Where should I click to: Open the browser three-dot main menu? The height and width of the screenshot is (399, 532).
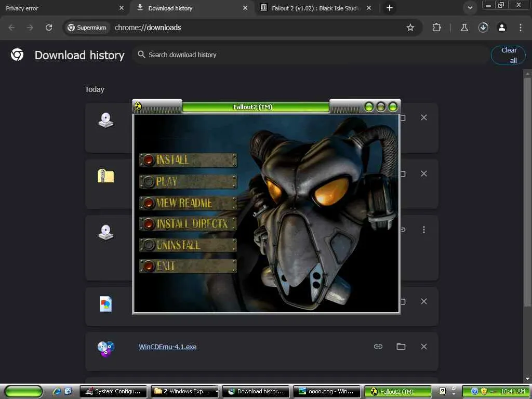521,28
